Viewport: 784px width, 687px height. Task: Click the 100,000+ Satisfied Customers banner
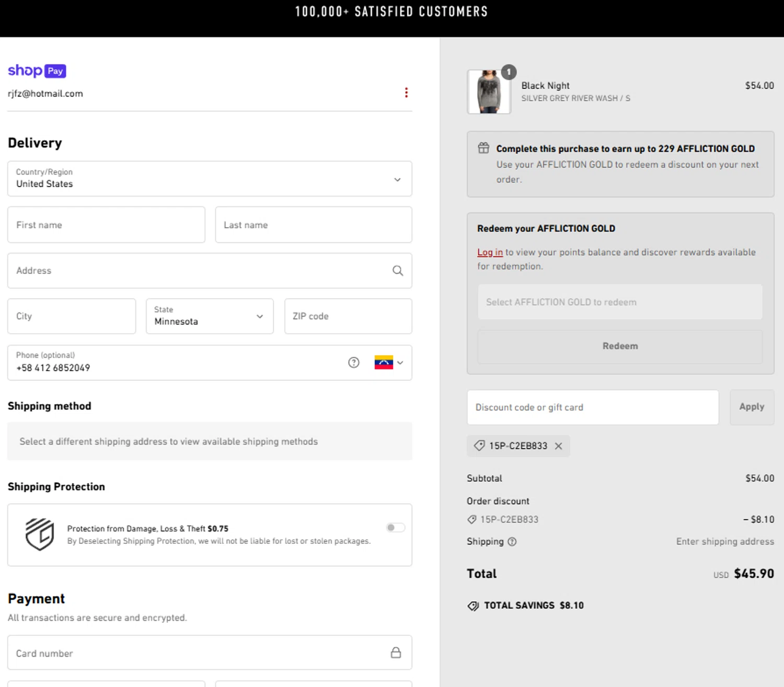tap(391, 11)
